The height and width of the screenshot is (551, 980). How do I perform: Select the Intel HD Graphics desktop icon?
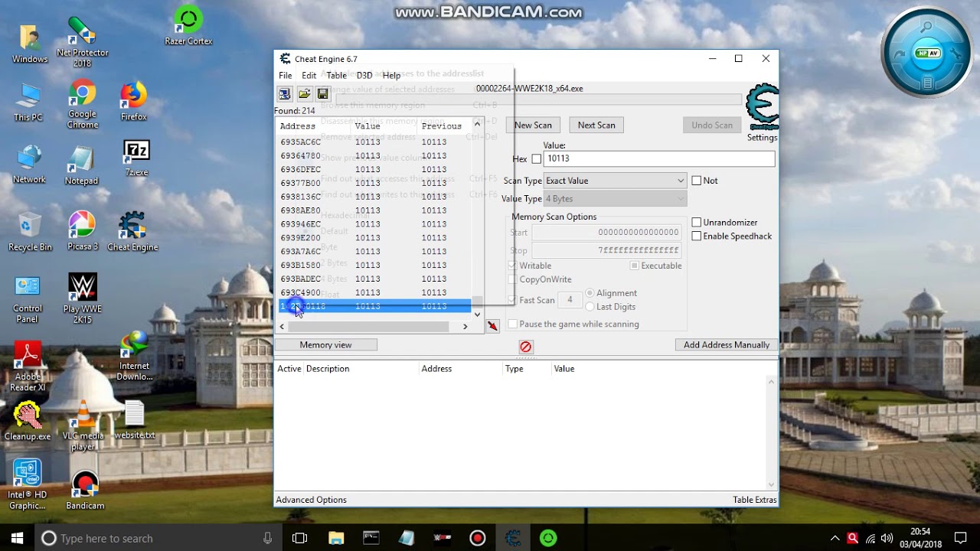tap(28, 484)
